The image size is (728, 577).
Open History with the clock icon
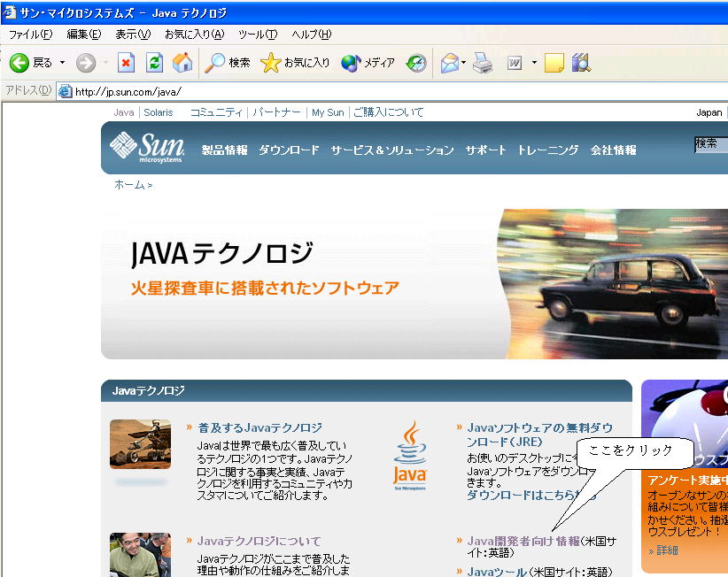[x=416, y=63]
